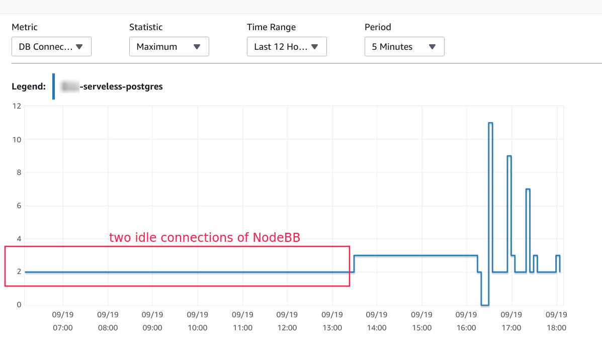Open the Statistic dropdown showing Maximum
This screenshot has width=602, height=364.
pos(169,46)
